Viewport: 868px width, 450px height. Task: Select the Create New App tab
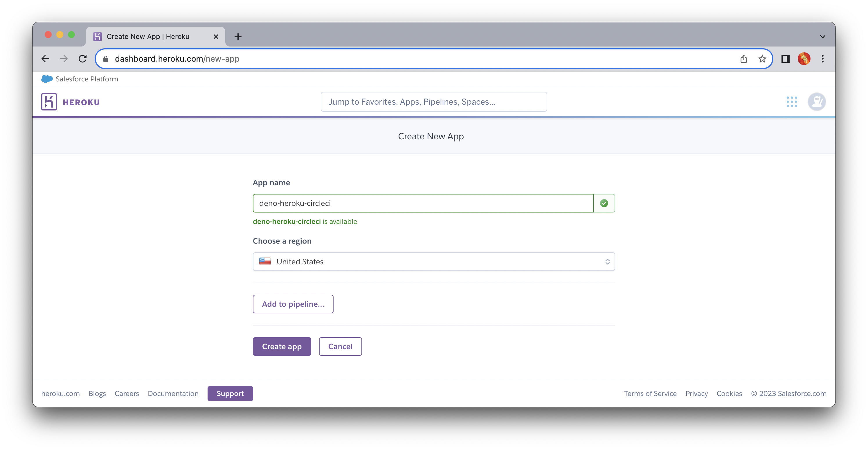(148, 37)
